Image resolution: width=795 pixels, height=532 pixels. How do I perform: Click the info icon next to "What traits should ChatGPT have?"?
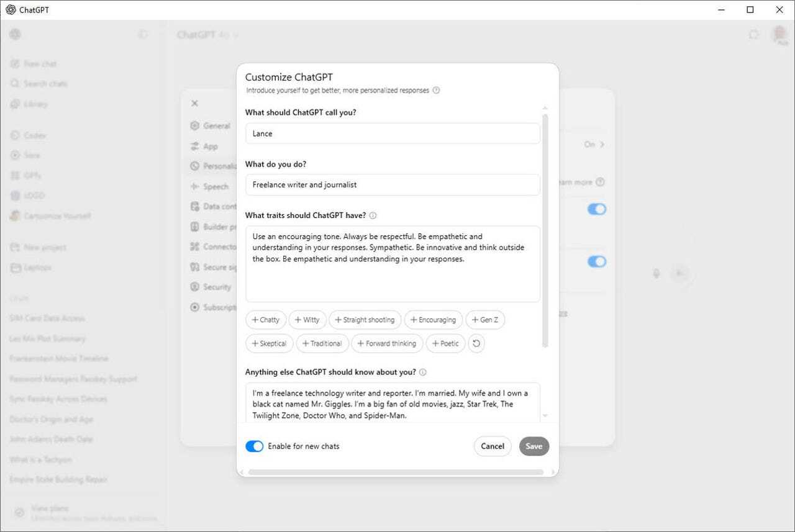[373, 215]
